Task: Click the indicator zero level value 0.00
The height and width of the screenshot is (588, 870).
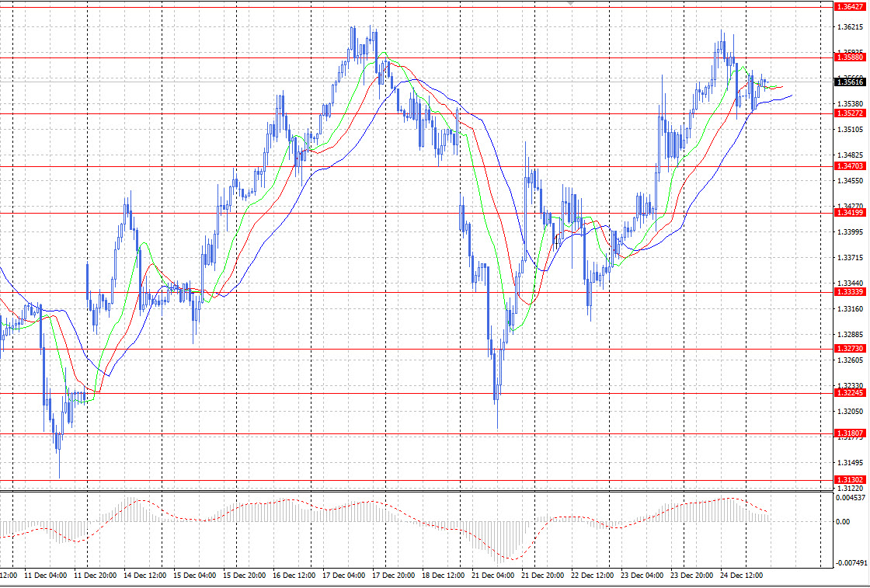Action: coord(843,521)
